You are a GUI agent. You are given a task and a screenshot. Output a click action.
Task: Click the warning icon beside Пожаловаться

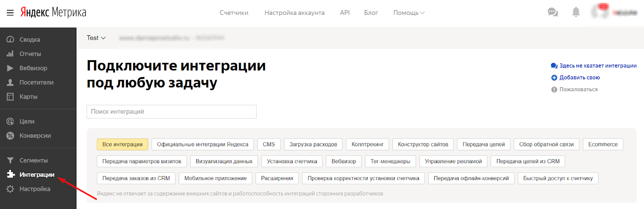click(x=554, y=90)
